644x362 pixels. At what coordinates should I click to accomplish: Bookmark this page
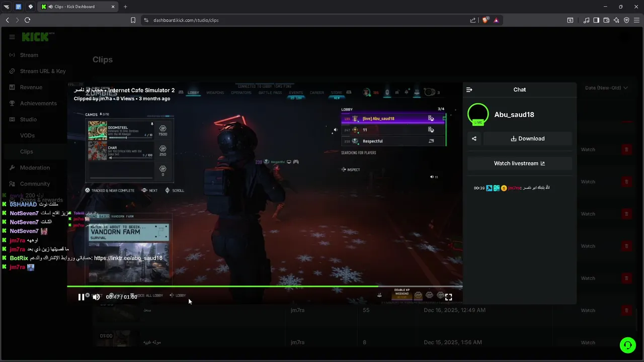click(x=133, y=20)
